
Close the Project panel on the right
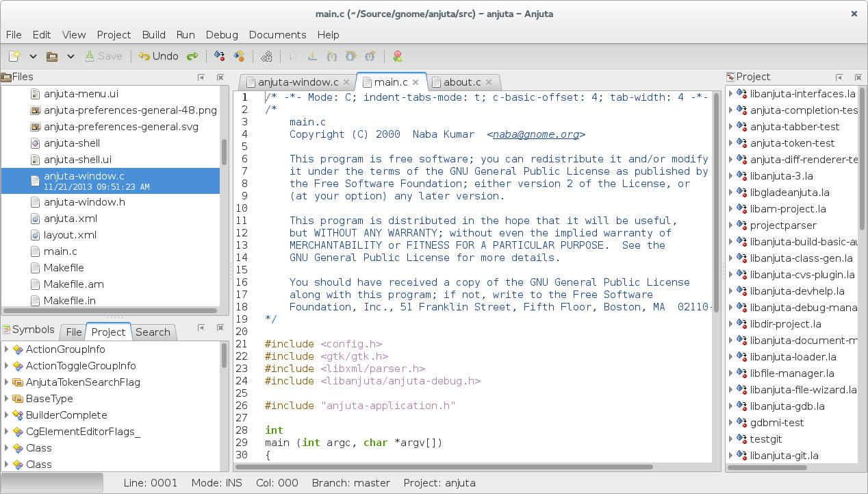858,77
